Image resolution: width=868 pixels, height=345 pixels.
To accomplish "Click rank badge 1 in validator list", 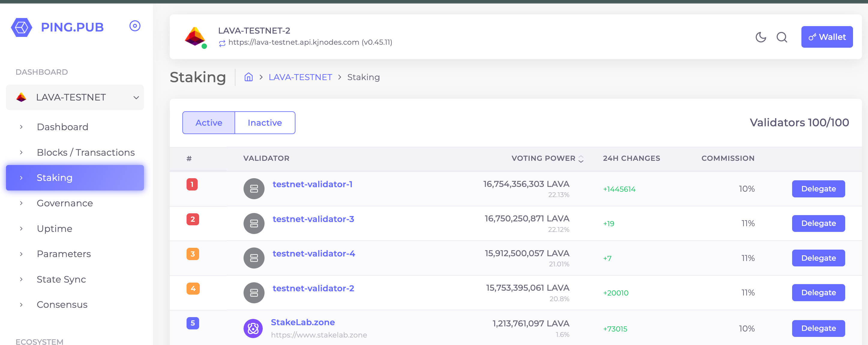I will pyautogui.click(x=192, y=184).
